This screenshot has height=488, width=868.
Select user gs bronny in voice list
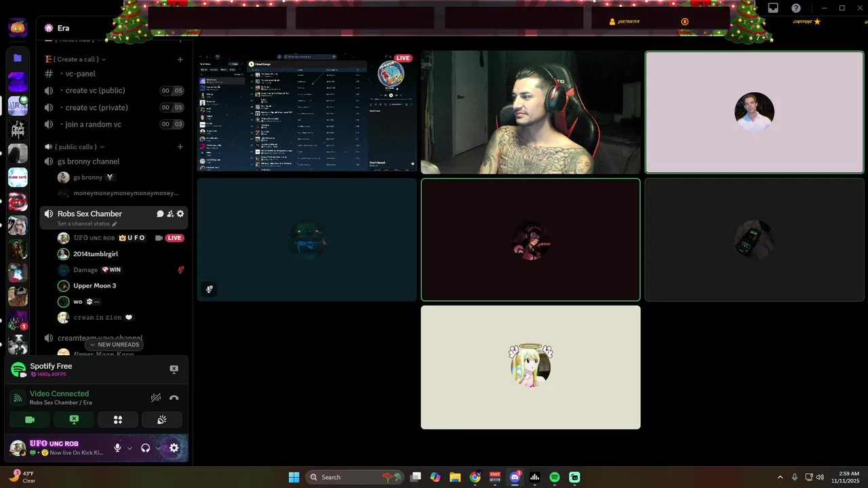[x=121, y=178]
